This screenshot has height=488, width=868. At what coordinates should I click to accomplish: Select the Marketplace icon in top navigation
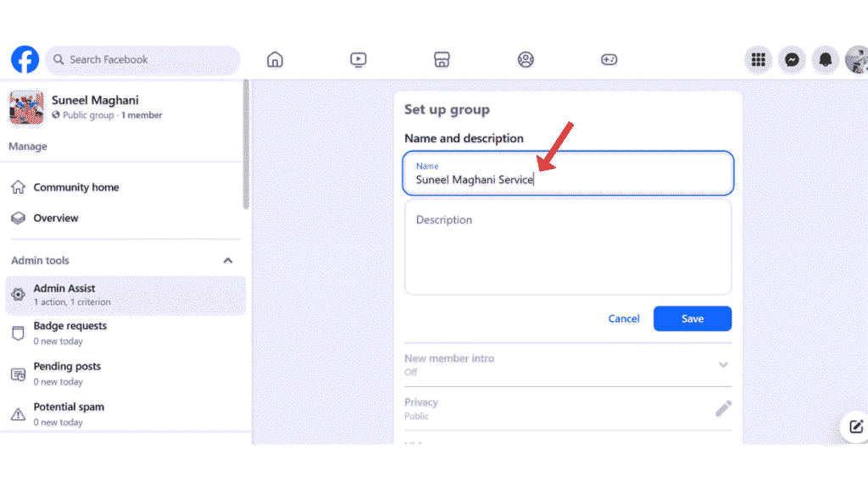click(x=442, y=59)
